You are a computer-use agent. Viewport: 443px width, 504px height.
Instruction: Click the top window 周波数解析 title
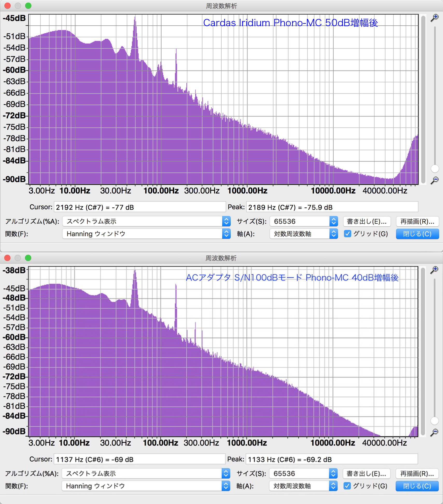(221, 6)
